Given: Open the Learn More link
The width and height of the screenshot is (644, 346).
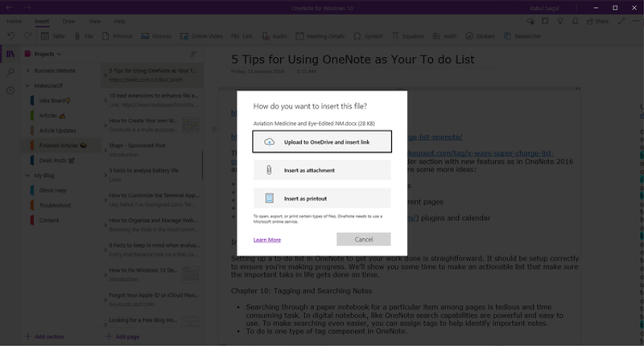Looking at the screenshot, I should pyautogui.click(x=267, y=240).
